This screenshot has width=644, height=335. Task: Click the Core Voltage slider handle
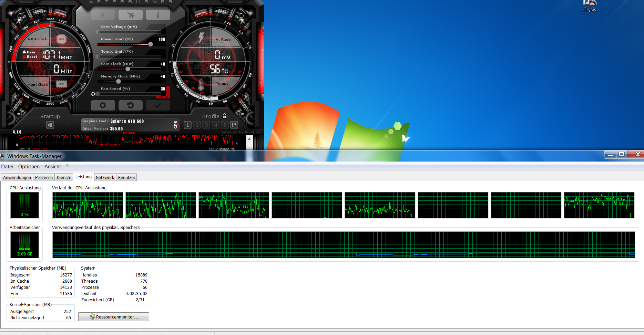(x=98, y=32)
